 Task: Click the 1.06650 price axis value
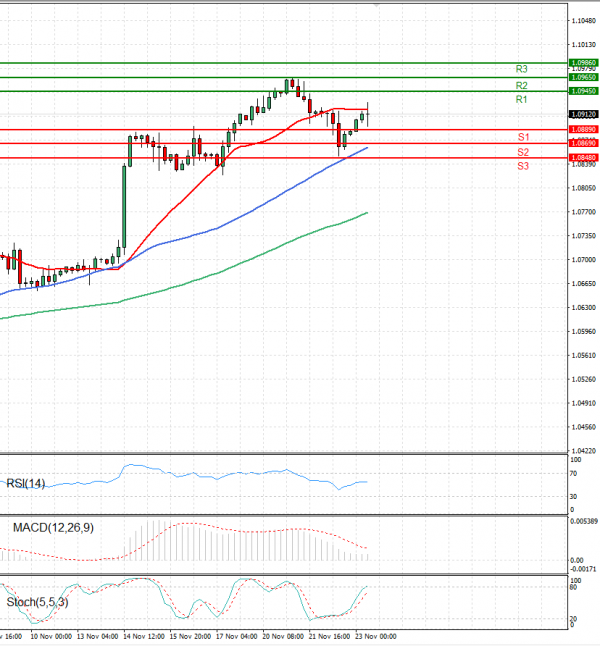[584, 284]
